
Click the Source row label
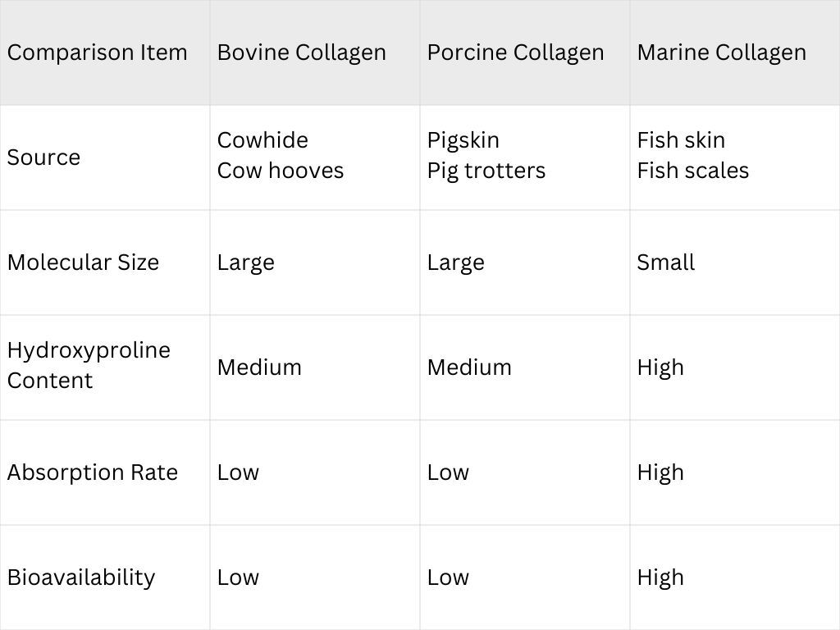pyautogui.click(x=43, y=157)
